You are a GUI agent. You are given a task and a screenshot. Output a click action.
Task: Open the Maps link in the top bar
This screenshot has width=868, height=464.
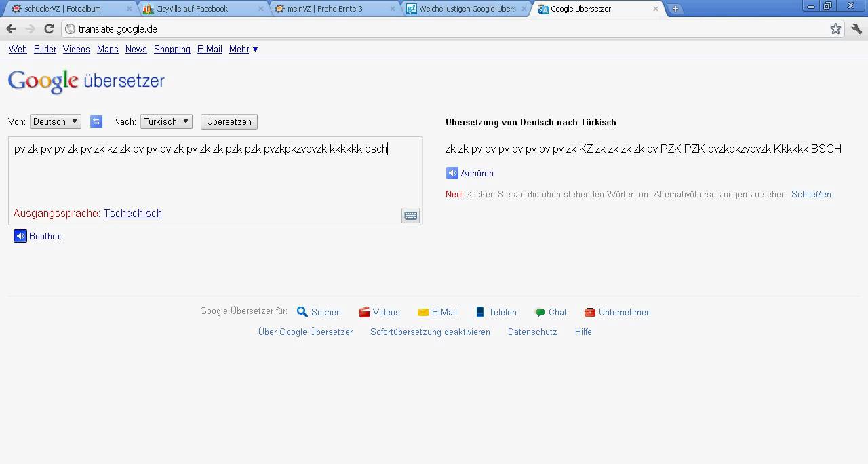[x=108, y=49]
